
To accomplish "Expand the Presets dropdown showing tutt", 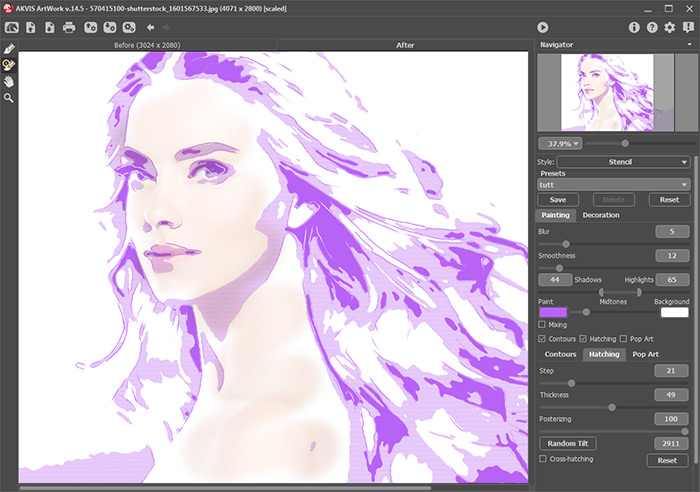I will click(613, 184).
